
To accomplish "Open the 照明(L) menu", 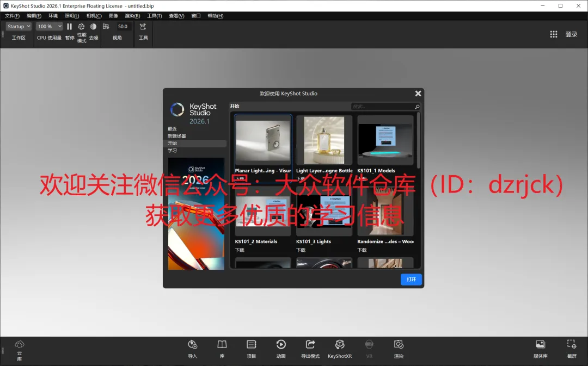I will coord(72,16).
